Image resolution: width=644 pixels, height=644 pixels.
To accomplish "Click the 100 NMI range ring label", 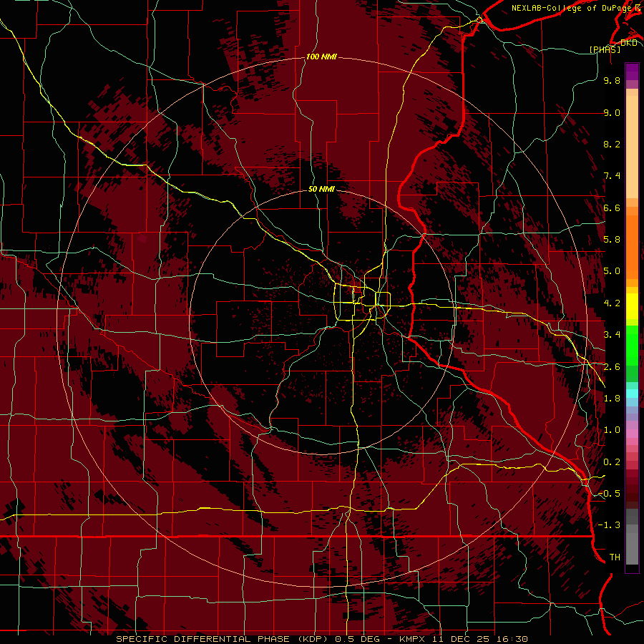I will pyautogui.click(x=321, y=57).
